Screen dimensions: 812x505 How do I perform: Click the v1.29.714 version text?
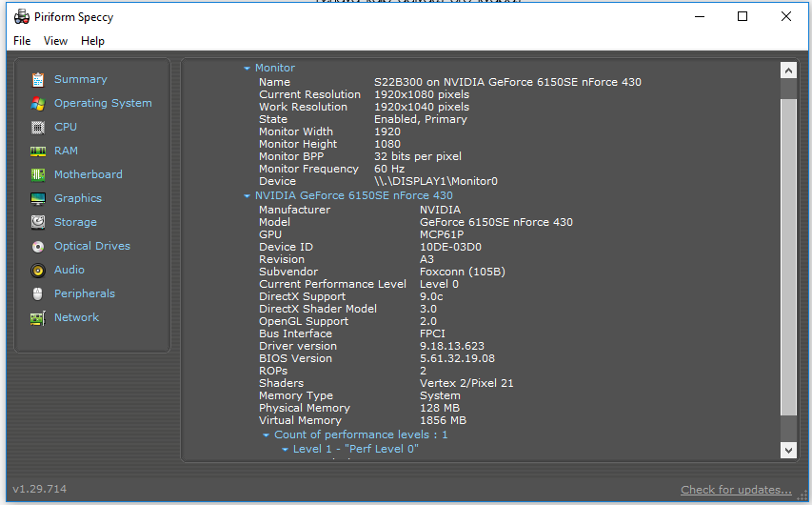point(39,489)
